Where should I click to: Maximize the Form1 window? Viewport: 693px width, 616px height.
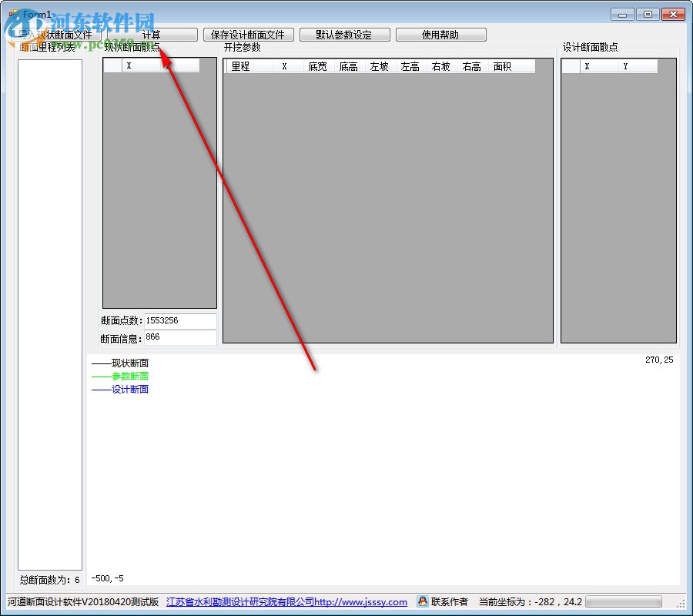pos(648,14)
